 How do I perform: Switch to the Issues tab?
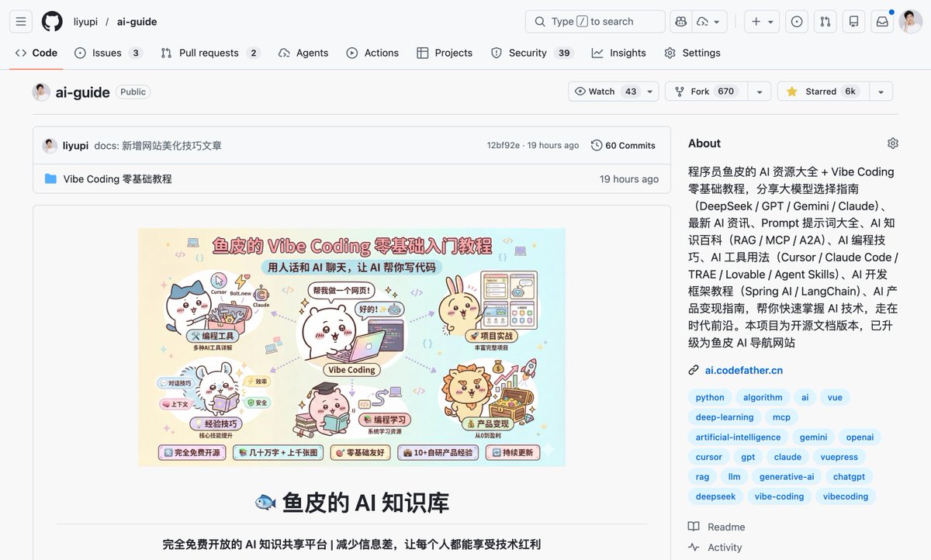pyautogui.click(x=109, y=53)
